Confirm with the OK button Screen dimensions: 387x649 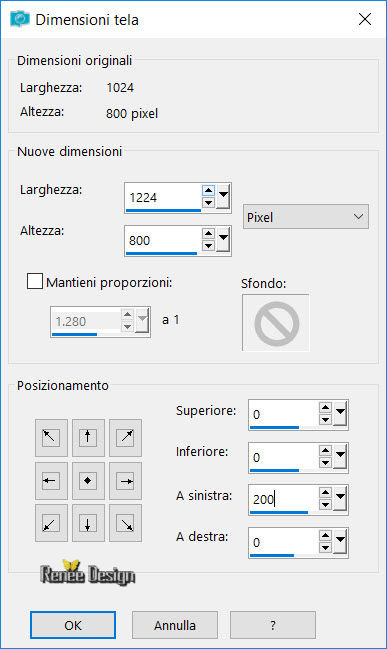pos(73,625)
